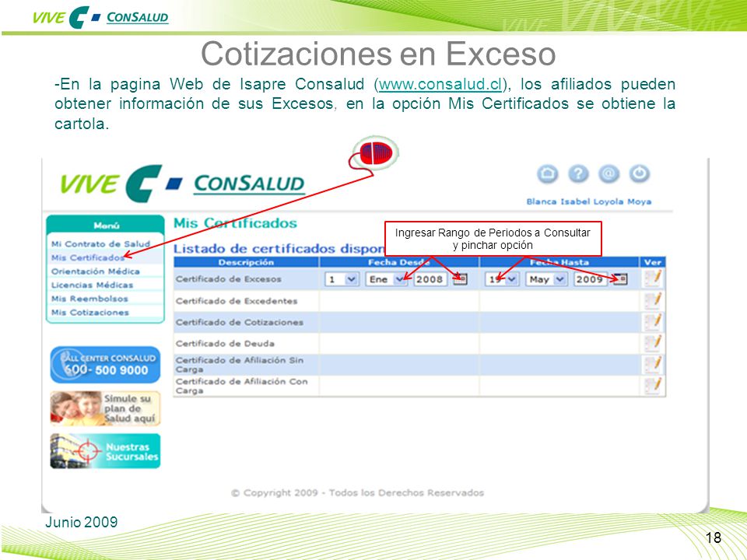
Task: View Certificado de Excesos pencil icon
Action: (x=653, y=278)
